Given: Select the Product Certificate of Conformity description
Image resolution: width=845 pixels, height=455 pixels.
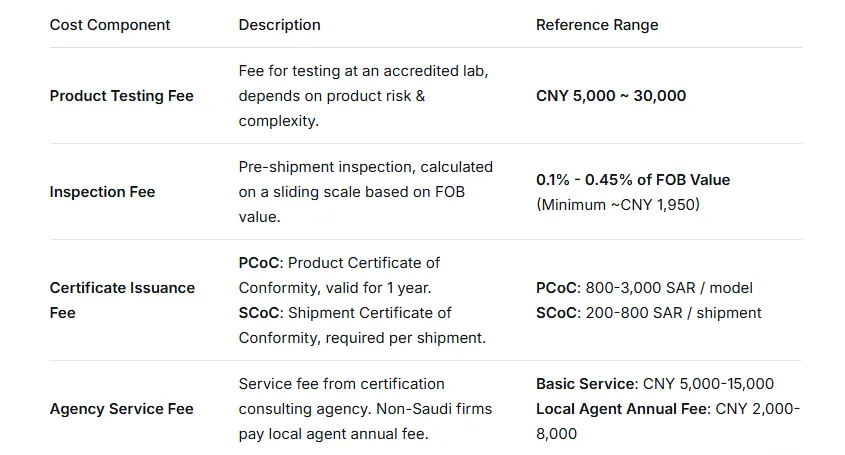Looking at the screenshot, I should 339,275.
